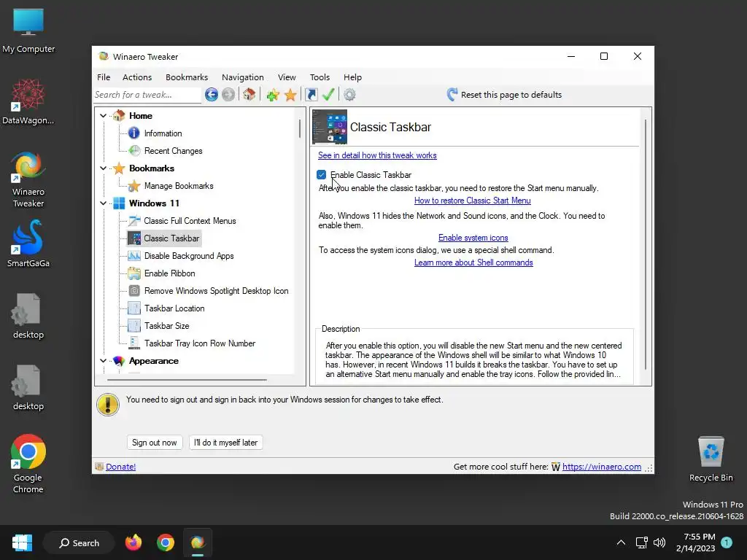Image resolution: width=747 pixels, height=560 pixels.
Task: Open the Actions menu
Action: point(137,77)
